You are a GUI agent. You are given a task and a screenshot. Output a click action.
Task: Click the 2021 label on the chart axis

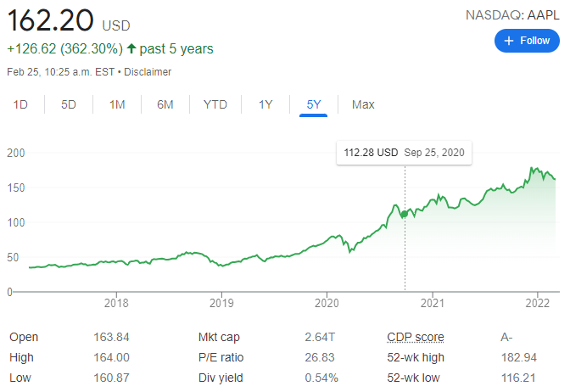point(433,302)
